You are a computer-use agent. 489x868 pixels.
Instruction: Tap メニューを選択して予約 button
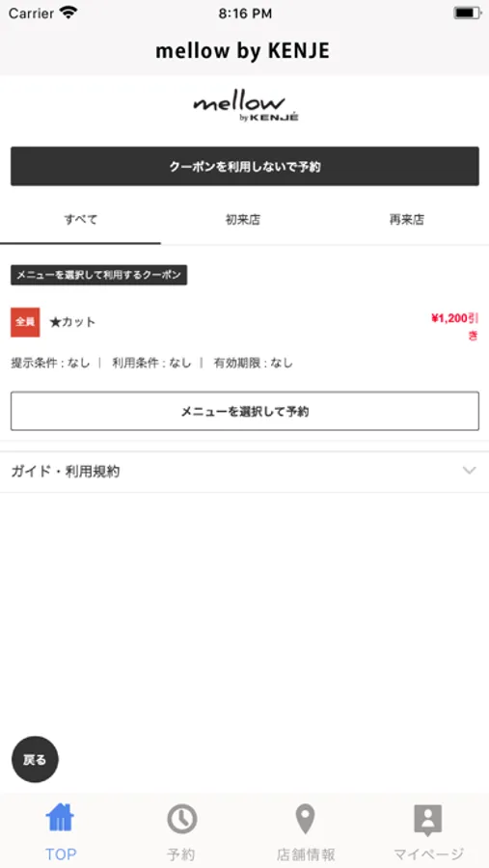tap(245, 411)
